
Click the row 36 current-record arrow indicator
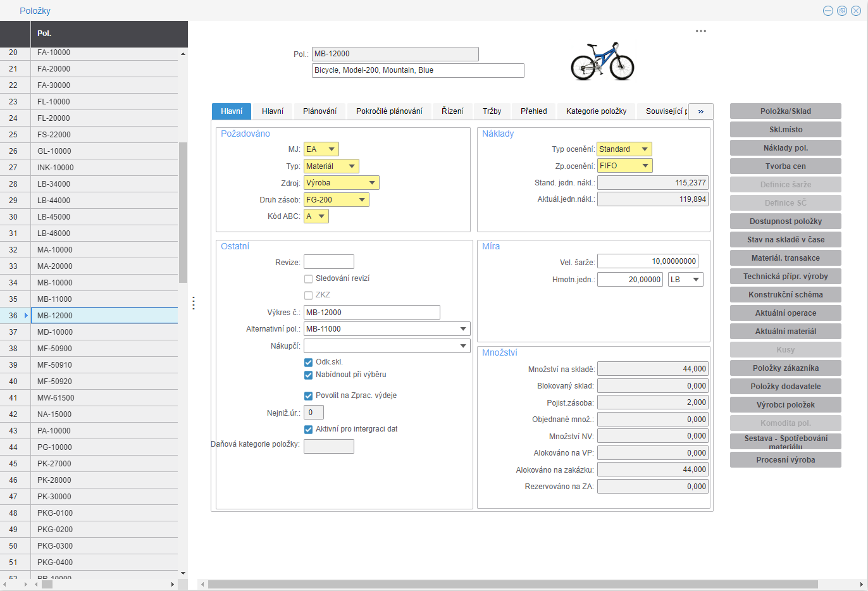pyautogui.click(x=26, y=315)
